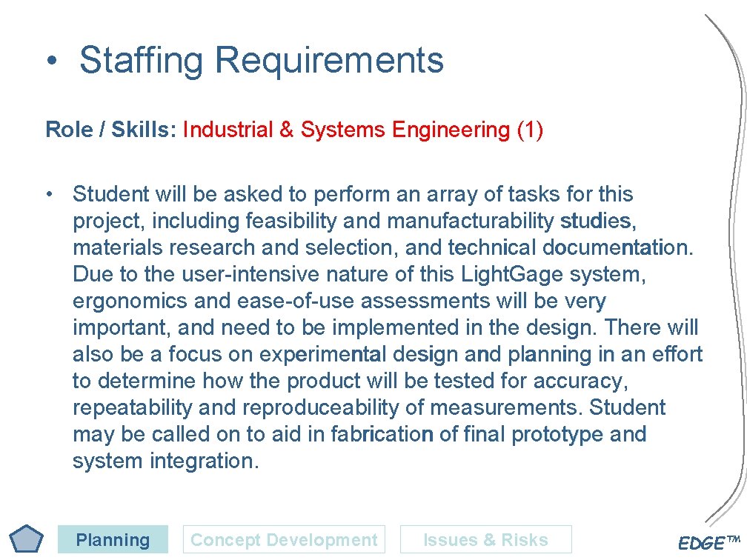Select the Staffing Requirements title
The image size is (747, 560).
pyautogui.click(x=261, y=60)
